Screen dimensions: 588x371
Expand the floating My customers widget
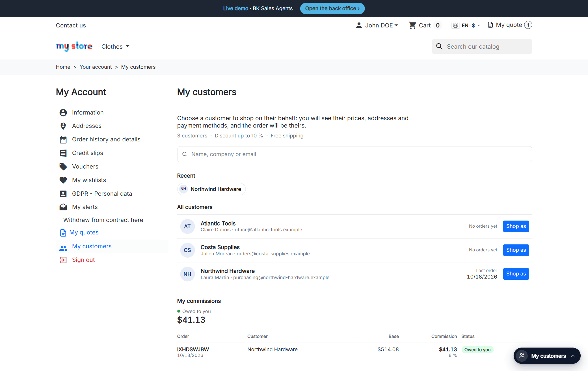pyautogui.click(x=547, y=356)
